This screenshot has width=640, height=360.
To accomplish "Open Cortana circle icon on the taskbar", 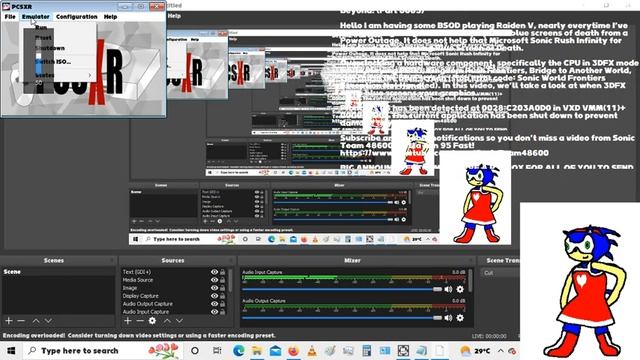I will click(x=195, y=351).
